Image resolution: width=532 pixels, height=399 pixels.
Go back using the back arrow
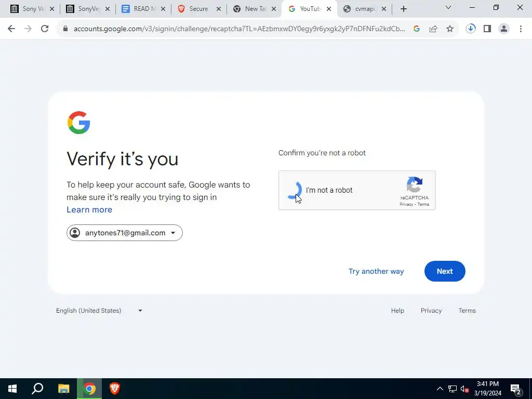[11, 29]
